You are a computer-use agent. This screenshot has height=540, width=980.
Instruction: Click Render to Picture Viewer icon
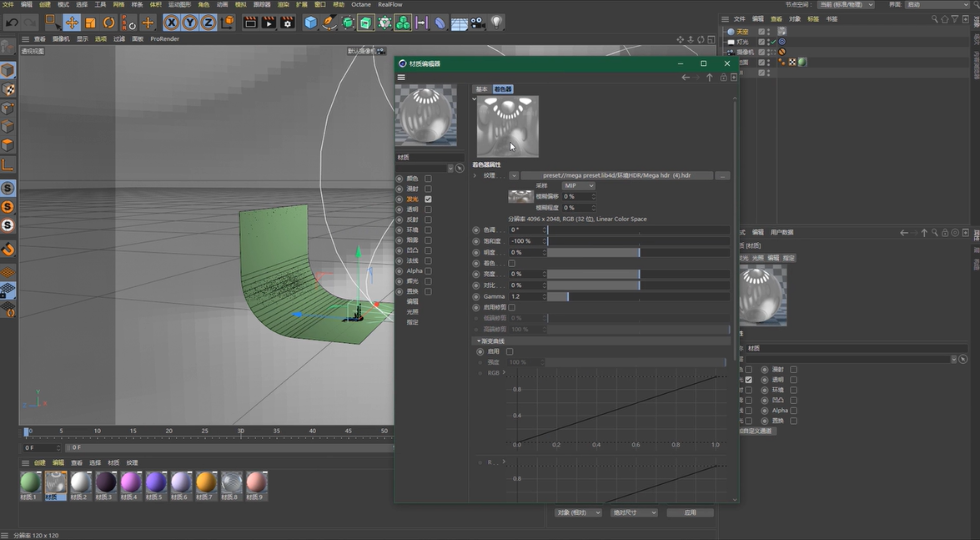pos(269,23)
